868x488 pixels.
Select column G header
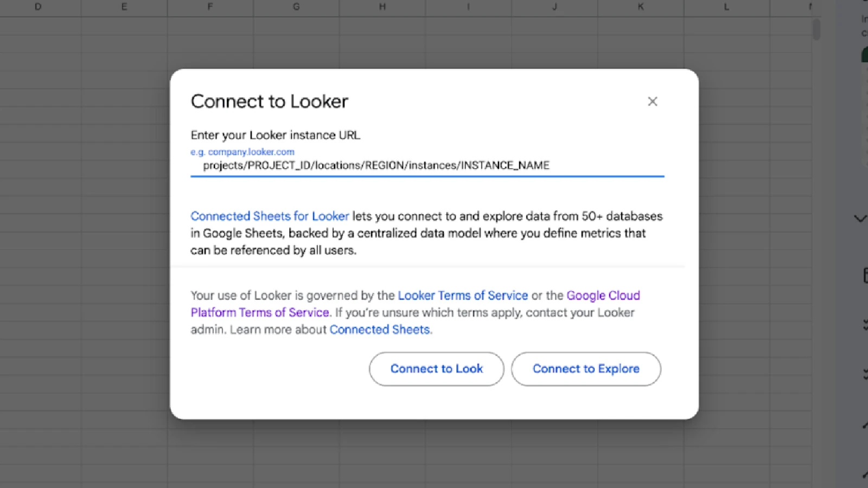tap(296, 7)
